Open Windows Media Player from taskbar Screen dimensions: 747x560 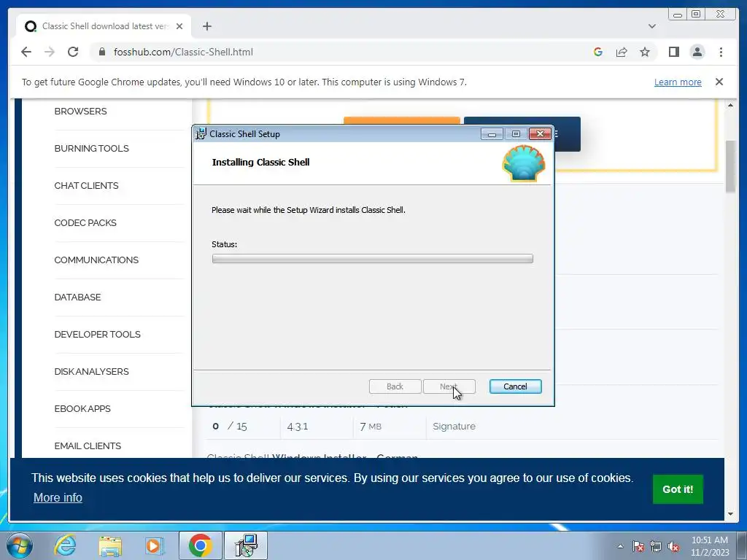[154, 545]
